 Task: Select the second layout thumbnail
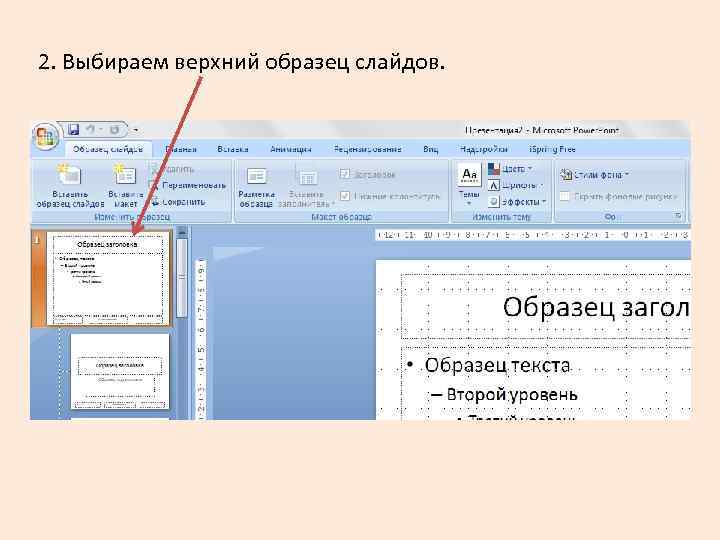coord(120,371)
